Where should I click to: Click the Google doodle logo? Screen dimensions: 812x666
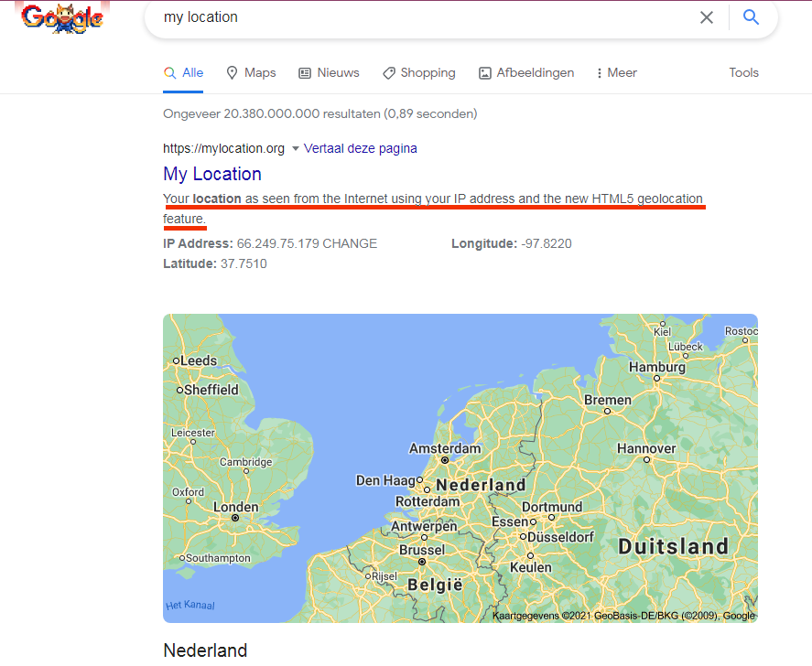[62, 18]
